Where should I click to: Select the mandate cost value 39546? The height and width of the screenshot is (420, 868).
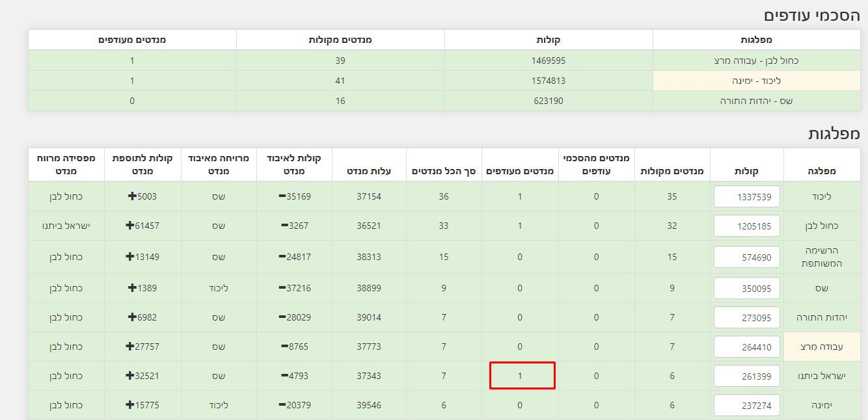[x=369, y=405]
